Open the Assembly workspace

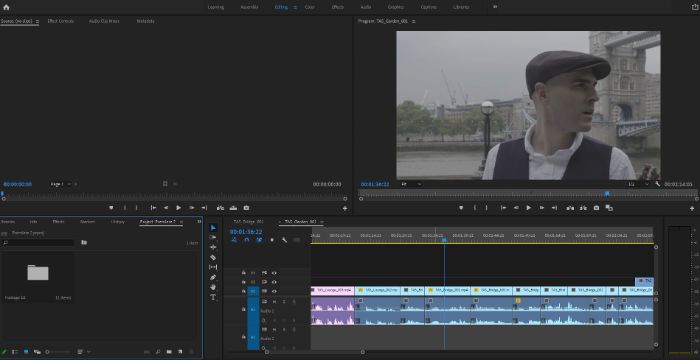tap(249, 7)
